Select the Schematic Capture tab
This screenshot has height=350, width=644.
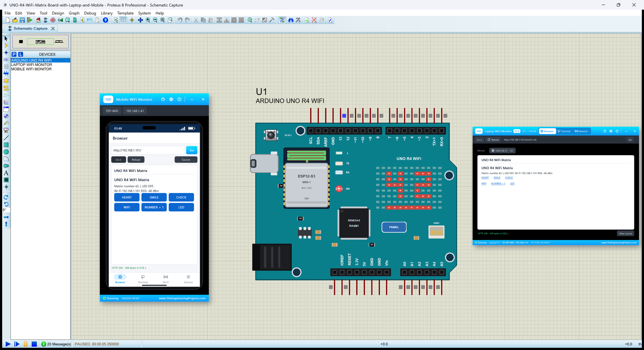point(30,28)
